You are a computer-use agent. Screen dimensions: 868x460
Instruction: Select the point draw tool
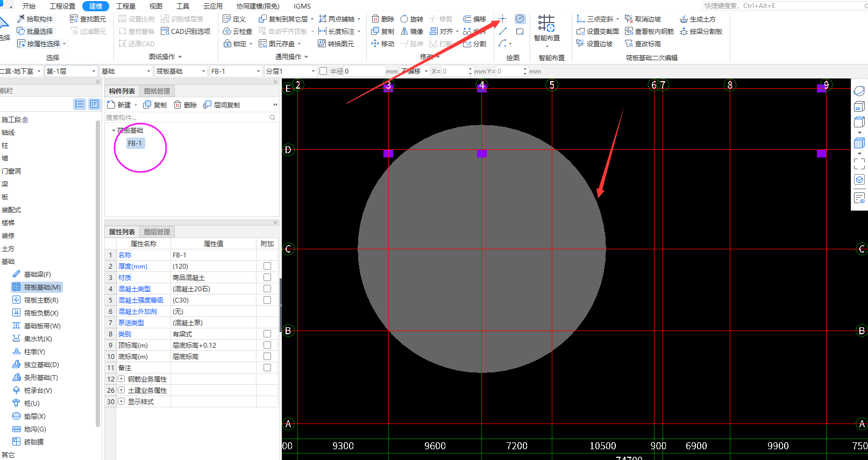coord(503,19)
